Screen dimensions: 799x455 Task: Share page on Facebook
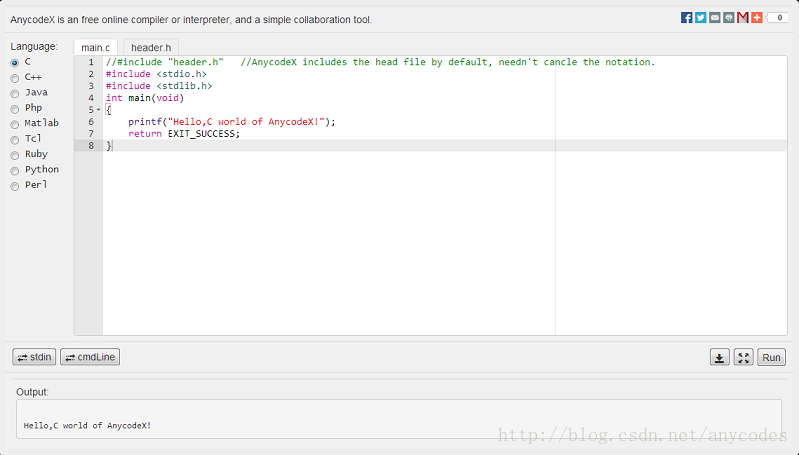pos(686,18)
